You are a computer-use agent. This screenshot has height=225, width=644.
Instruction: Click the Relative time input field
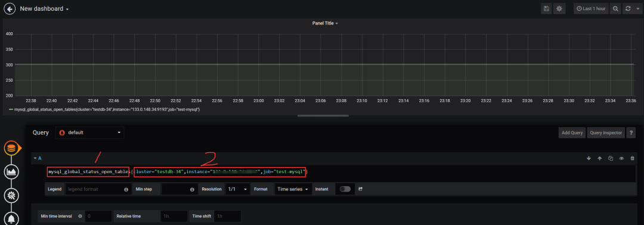coord(175,216)
